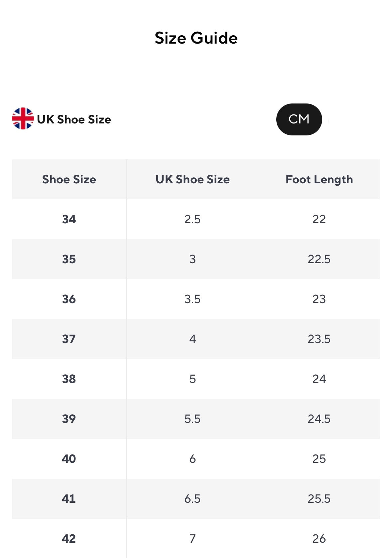392x558 pixels.
Task: Select shoe size 41
Action: (x=69, y=499)
